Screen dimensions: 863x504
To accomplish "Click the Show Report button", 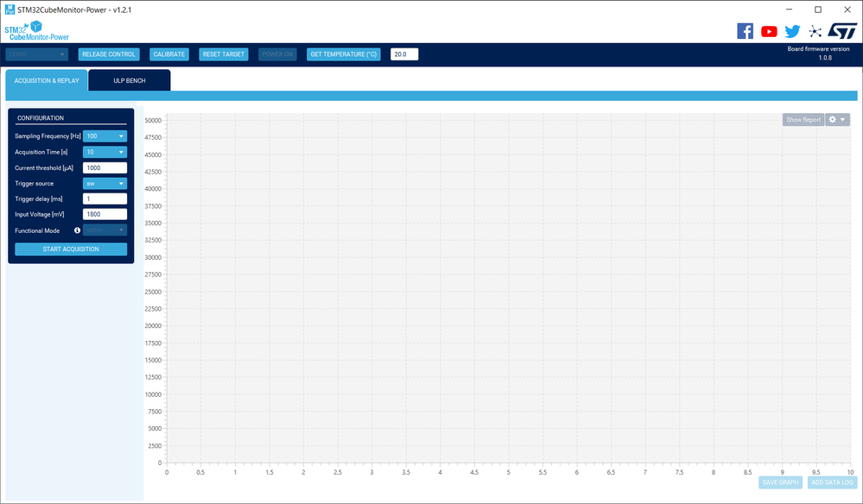I will tap(803, 119).
